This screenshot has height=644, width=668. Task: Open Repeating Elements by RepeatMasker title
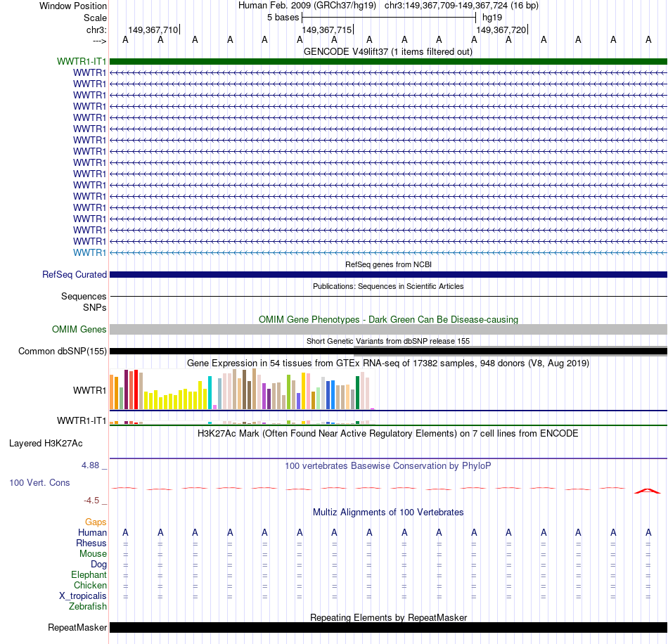388,617
